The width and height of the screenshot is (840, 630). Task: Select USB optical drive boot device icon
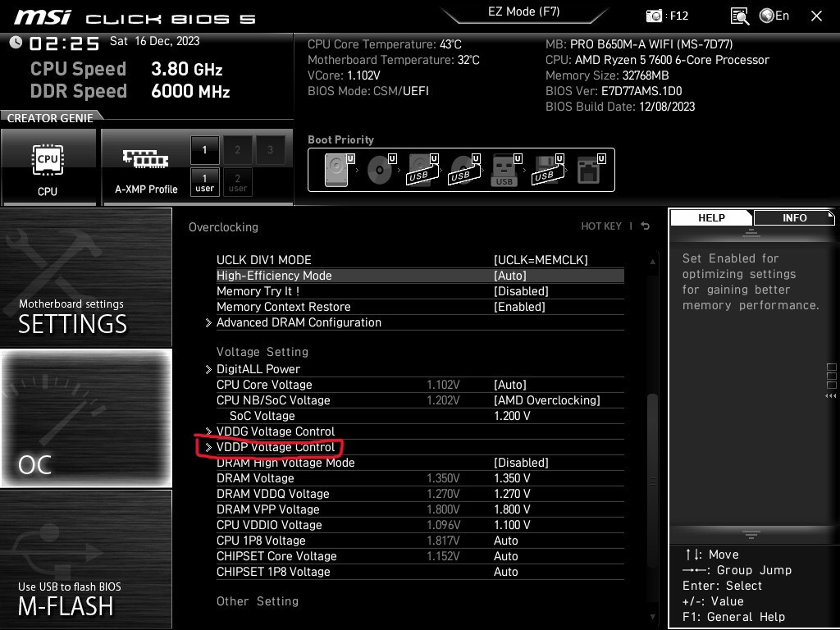tap(465, 170)
